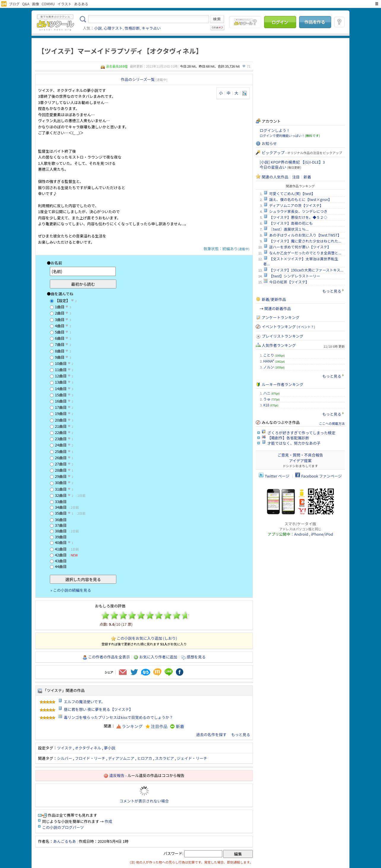Open COMMU in the top bar
This screenshot has height=868, width=381.
[x=48, y=4]
